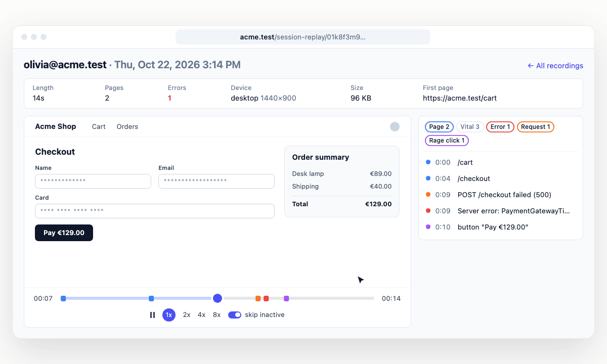Set playback speed to 1x
The image size is (607, 364).
pos(169,315)
